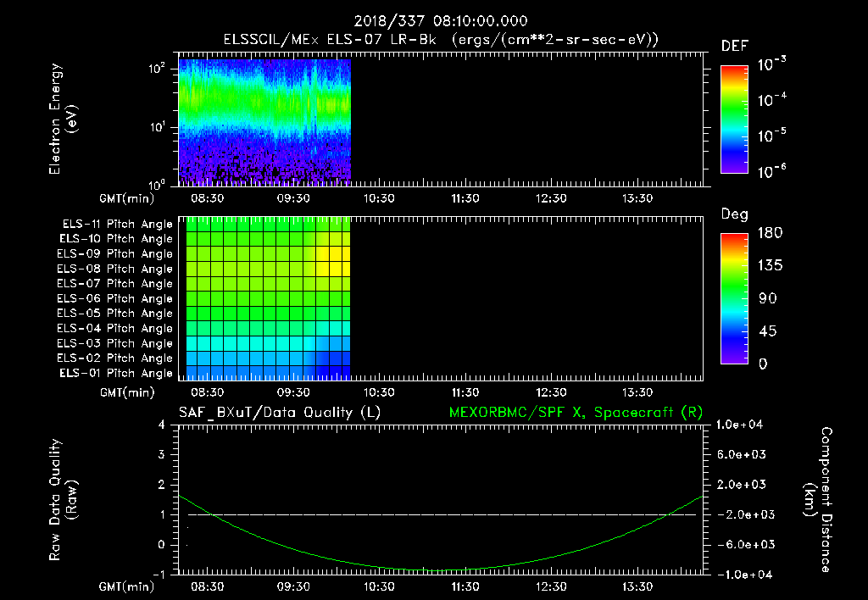Viewport: 868px width, 600px height.
Task: Click the white data quality line at 1
Action: pyautogui.click(x=442, y=514)
